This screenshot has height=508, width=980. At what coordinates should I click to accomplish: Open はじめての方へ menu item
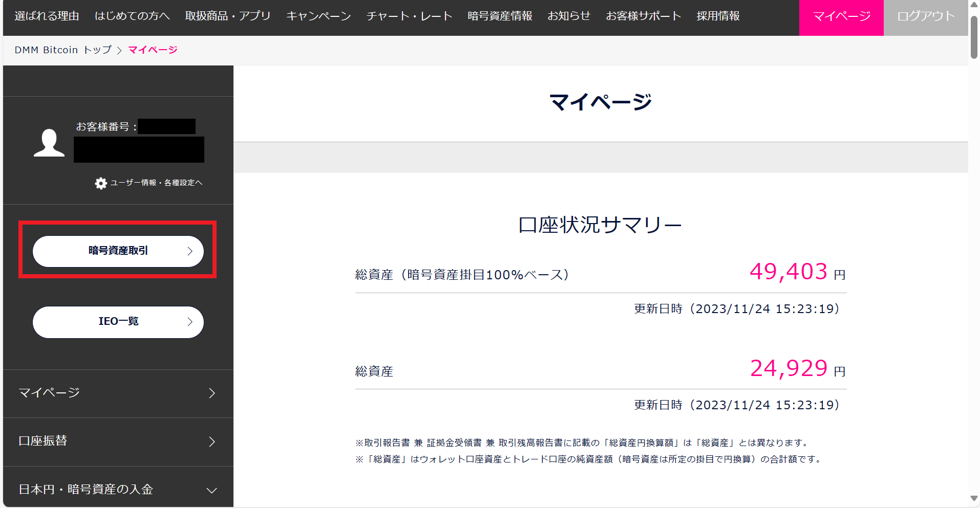pos(132,16)
